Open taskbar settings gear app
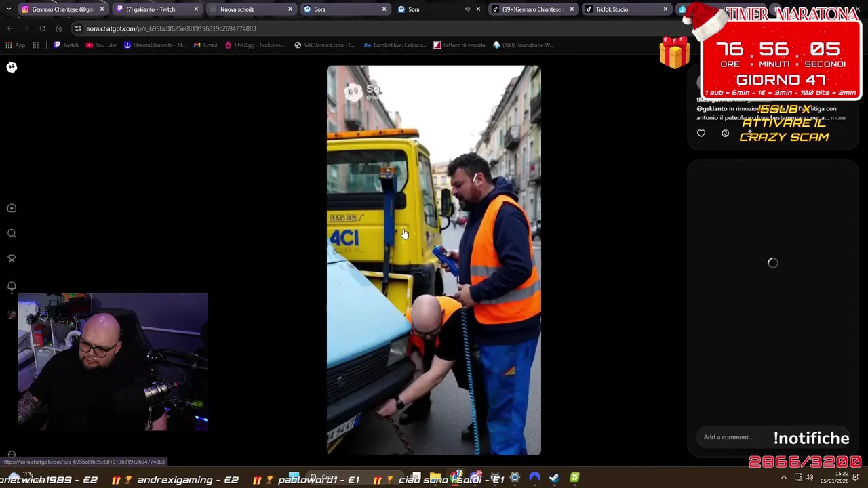868x488 pixels. click(x=515, y=478)
